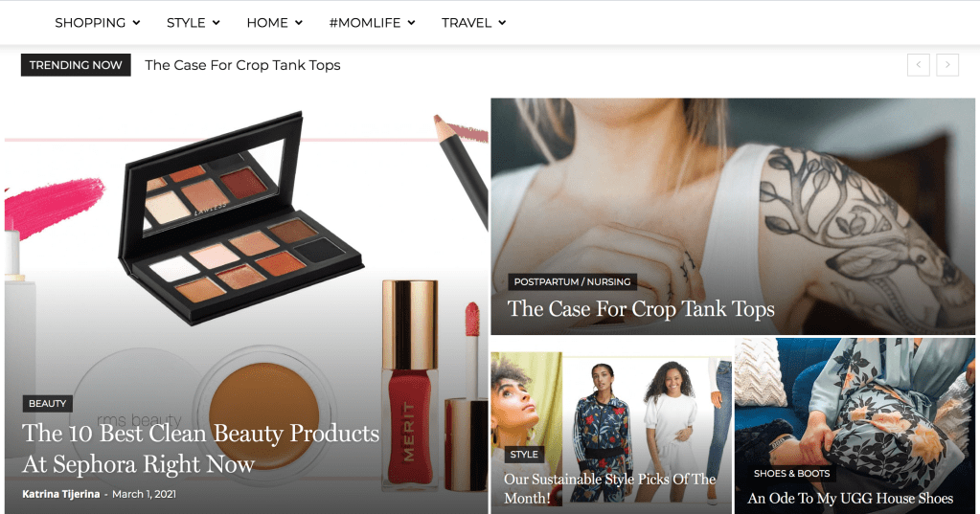
Task: Open The 10 Best Clean Beauty Products article
Action: tap(200, 448)
